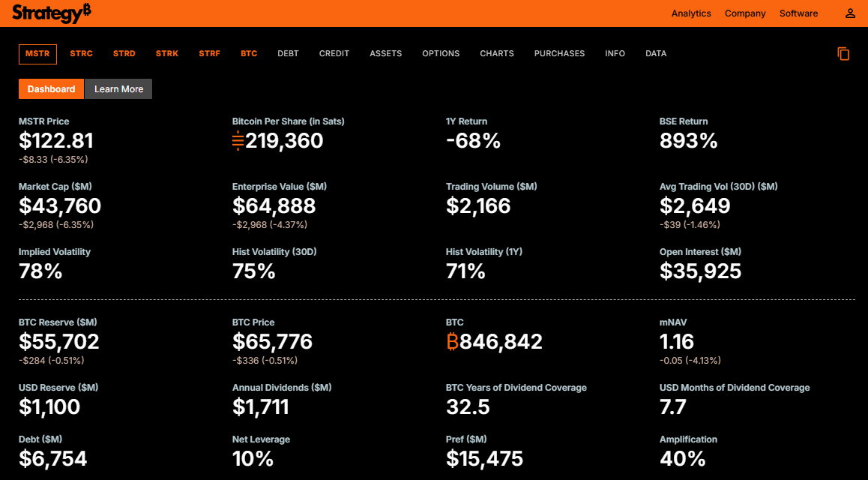This screenshot has width=868, height=480.
Task: Open the Analytics menu
Action: [691, 13]
